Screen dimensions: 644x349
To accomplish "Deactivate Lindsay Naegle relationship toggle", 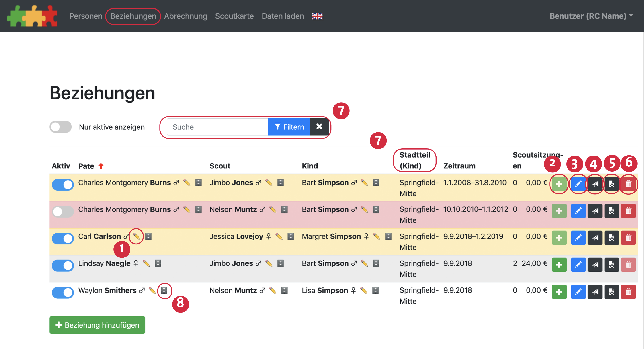I will point(63,265).
